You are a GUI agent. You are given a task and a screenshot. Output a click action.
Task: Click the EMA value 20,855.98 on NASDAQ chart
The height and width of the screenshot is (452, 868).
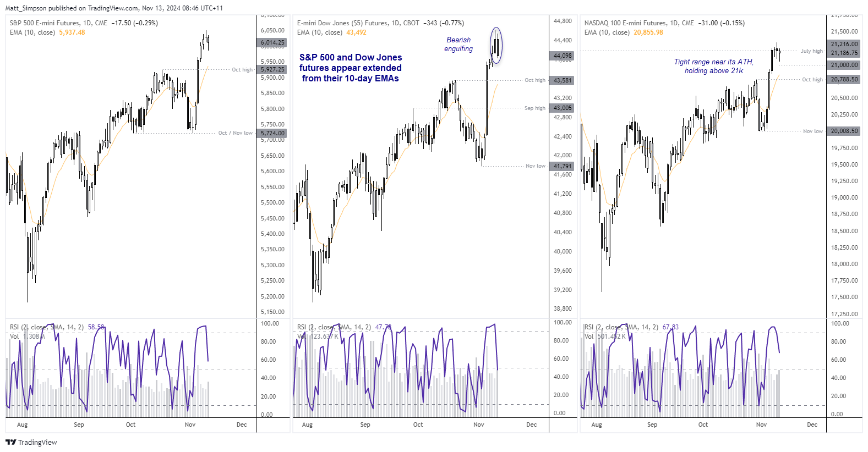tap(648, 32)
